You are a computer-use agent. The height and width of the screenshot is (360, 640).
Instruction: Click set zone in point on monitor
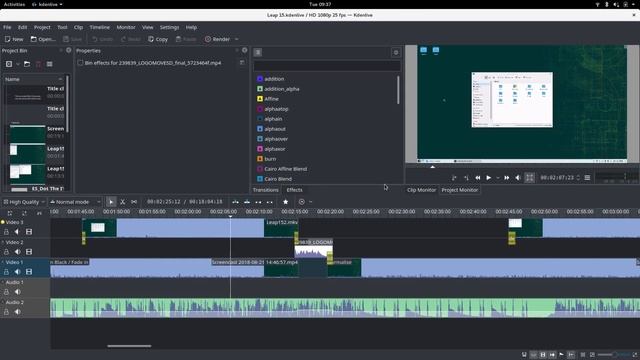coord(454,178)
